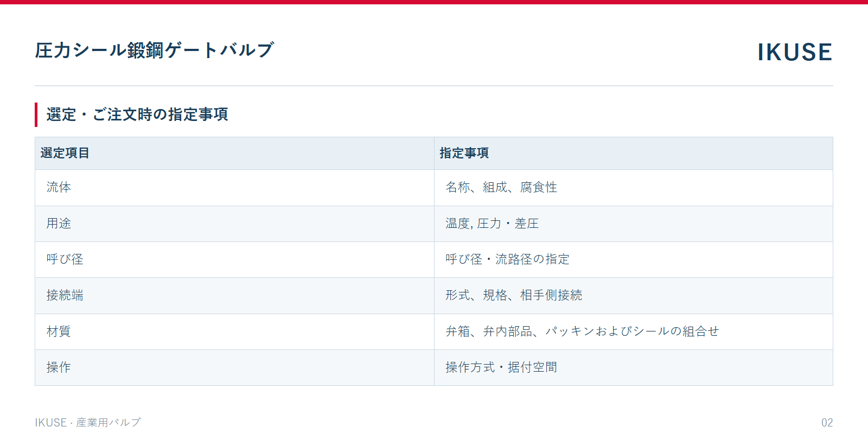868x446 pixels.
Task: Click the 温度, 圧力・差圧 cell
Action: 634,224
